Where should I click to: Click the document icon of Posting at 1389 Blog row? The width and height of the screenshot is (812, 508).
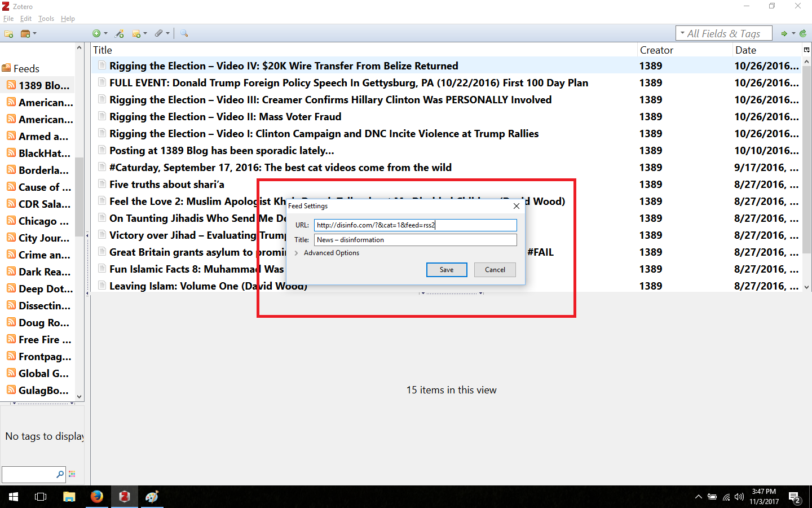tap(102, 150)
